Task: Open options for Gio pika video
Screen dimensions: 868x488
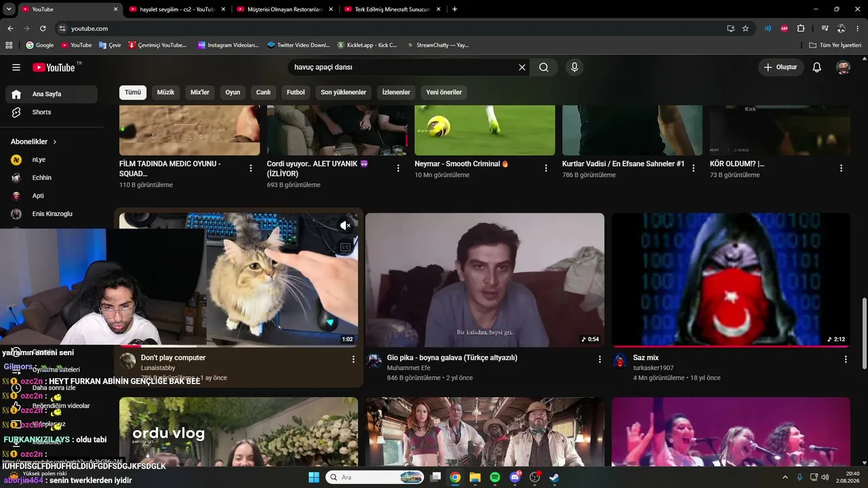Action: click(x=599, y=359)
